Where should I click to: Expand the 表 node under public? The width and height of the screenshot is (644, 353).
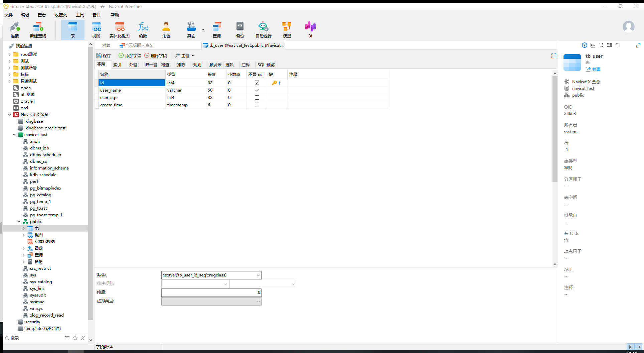tap(23, 228)
